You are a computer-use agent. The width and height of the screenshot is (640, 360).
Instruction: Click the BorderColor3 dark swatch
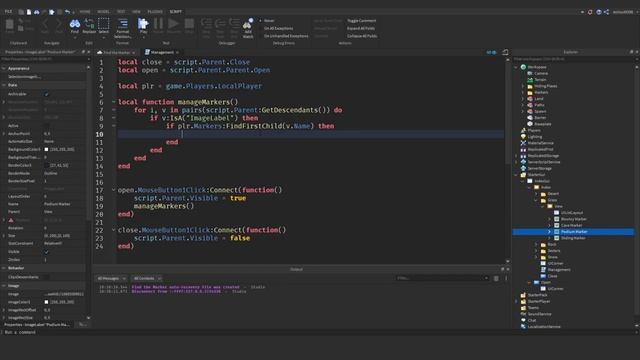pyautogui.click(x=46, y=165)
